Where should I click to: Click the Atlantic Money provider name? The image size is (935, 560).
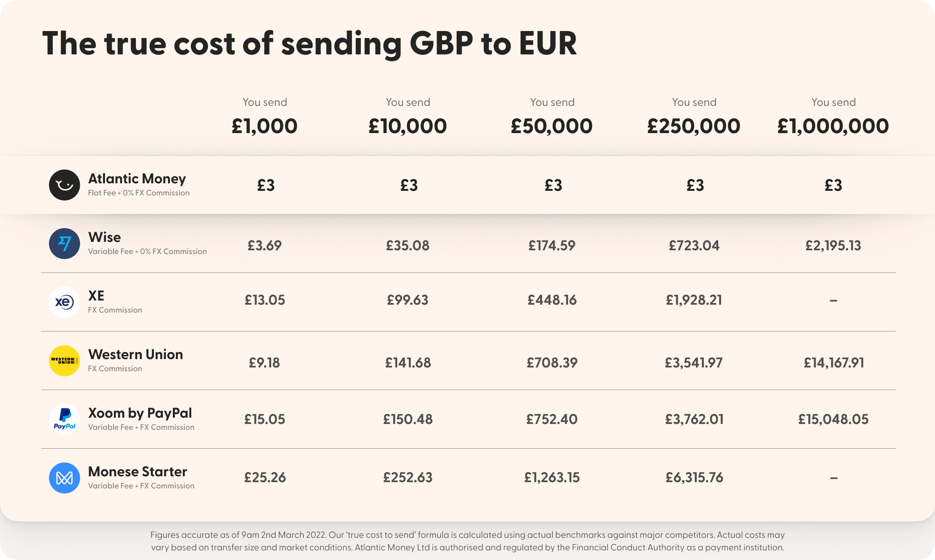click(x=137, y=179)
